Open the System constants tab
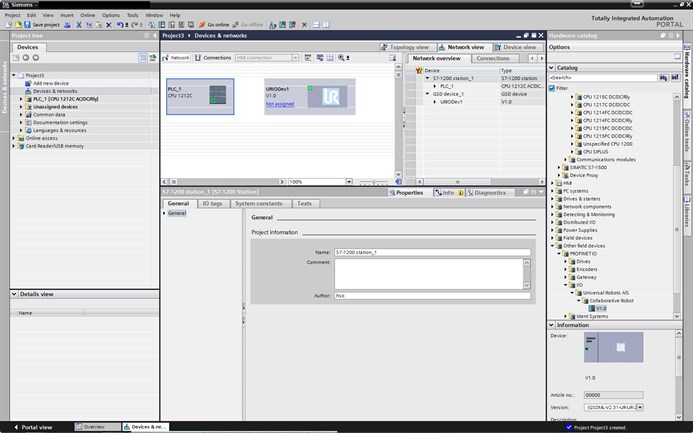The image size is (693, 433). point(259,204)
